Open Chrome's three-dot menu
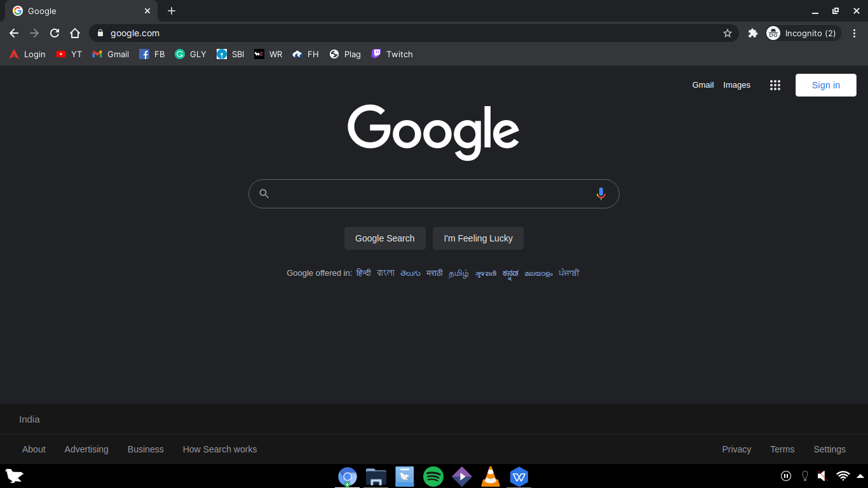The height and width of the screenshot is (488, 868). (855, 33)
